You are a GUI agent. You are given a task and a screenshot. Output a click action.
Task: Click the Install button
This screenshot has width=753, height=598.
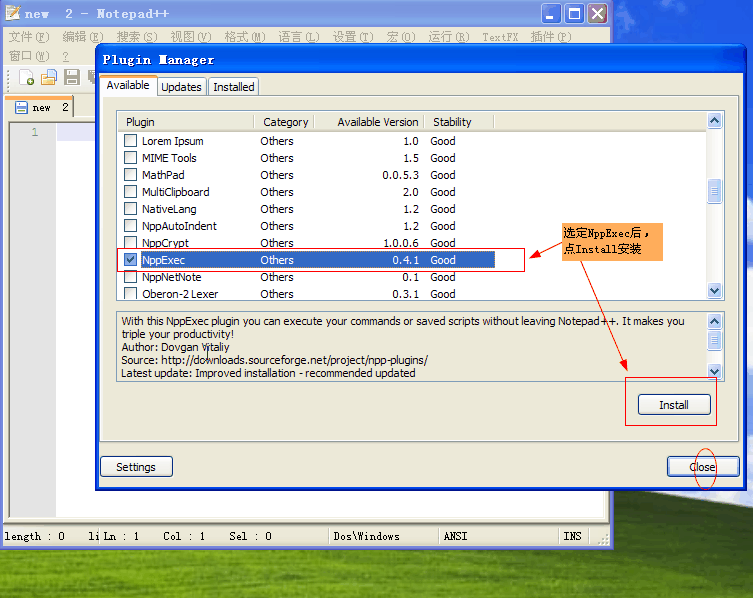[674, 404]
